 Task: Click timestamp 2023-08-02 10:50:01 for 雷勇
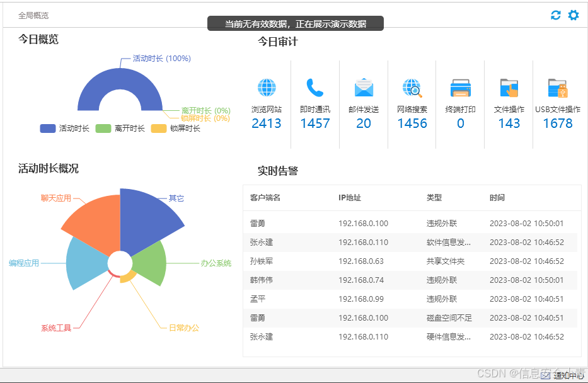pos(526,224)
